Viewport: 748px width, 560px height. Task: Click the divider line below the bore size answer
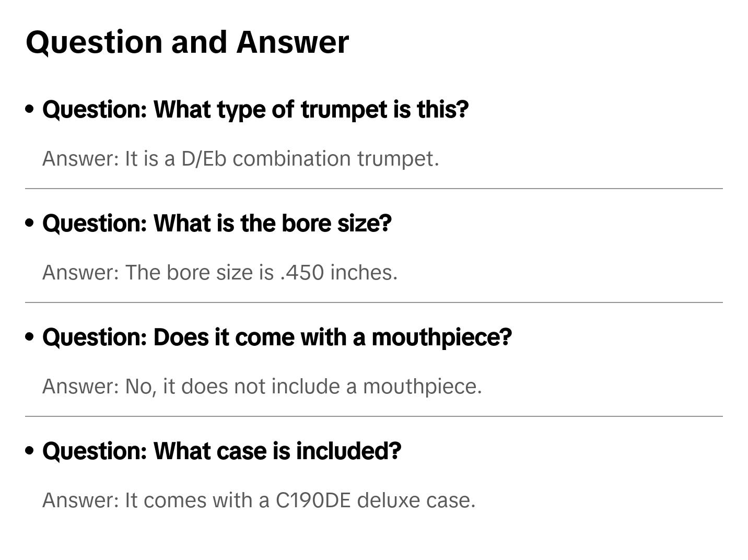[x=373, y=302]
